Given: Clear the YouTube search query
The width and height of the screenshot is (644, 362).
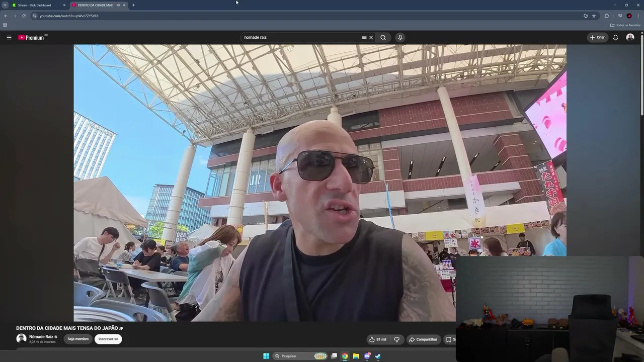Looking at the screenshot, I should click(371, 37).
